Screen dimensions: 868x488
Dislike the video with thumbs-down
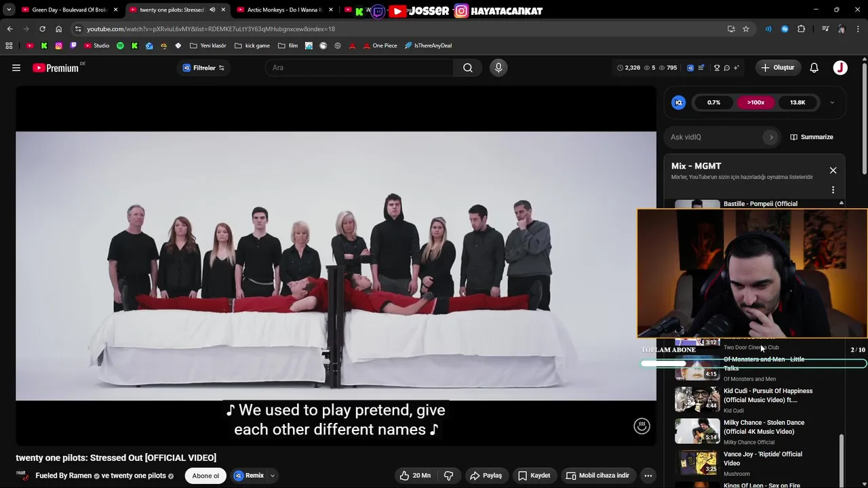click(x=448, y=476)
